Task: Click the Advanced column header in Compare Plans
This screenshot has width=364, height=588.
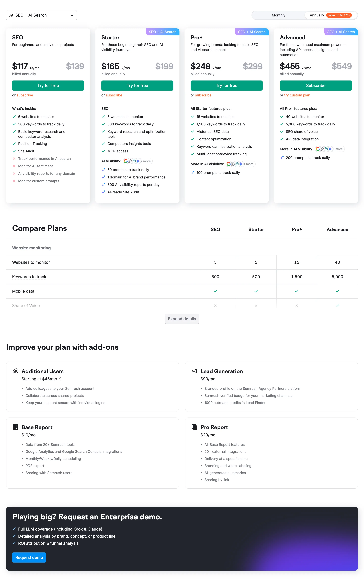Action: pyautogui.click(x=337, y=229)
